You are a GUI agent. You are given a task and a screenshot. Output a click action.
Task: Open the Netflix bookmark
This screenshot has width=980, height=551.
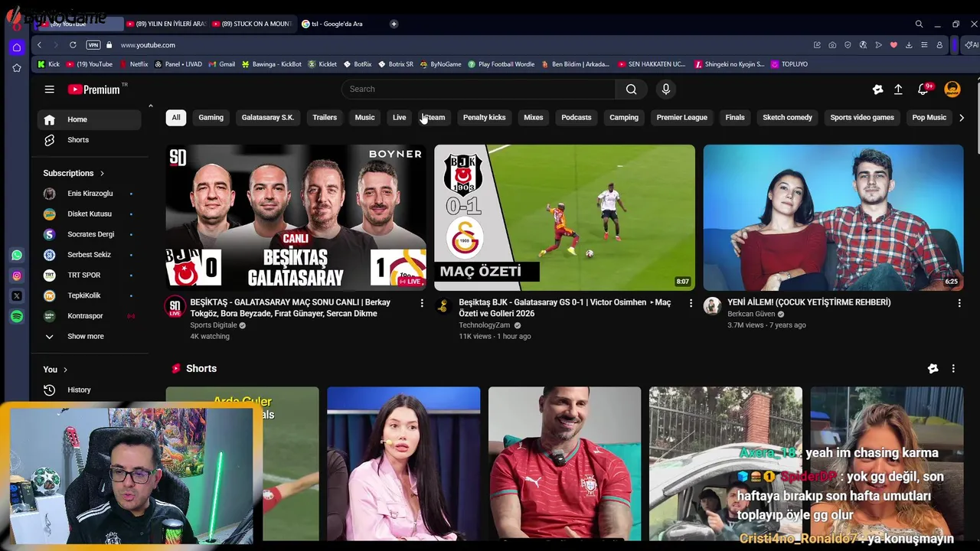tap(133, 64)
